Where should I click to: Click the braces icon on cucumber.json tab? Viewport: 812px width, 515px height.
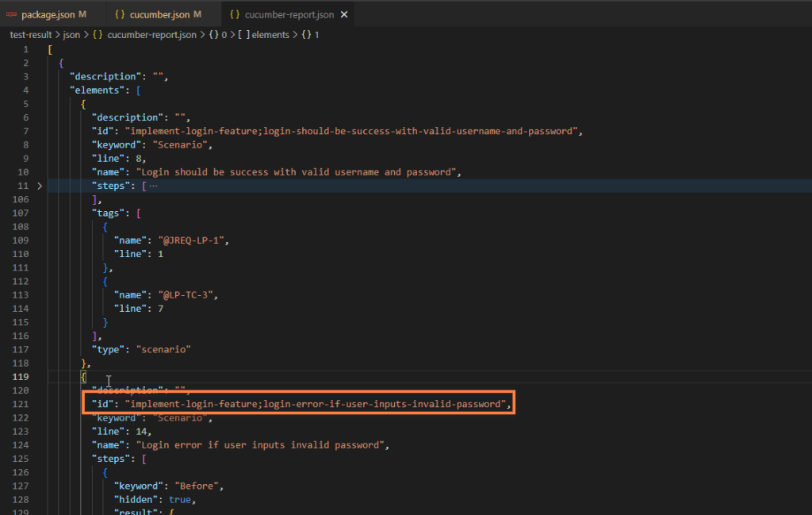point(120,14)
